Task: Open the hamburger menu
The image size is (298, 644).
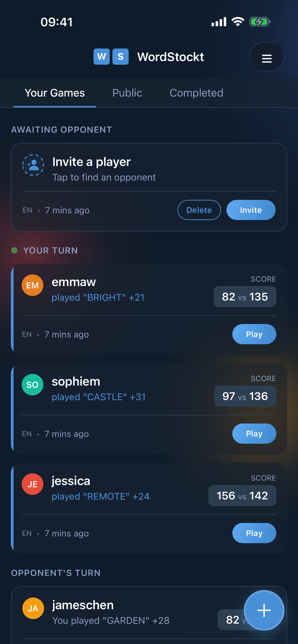Action: [267, 57]
